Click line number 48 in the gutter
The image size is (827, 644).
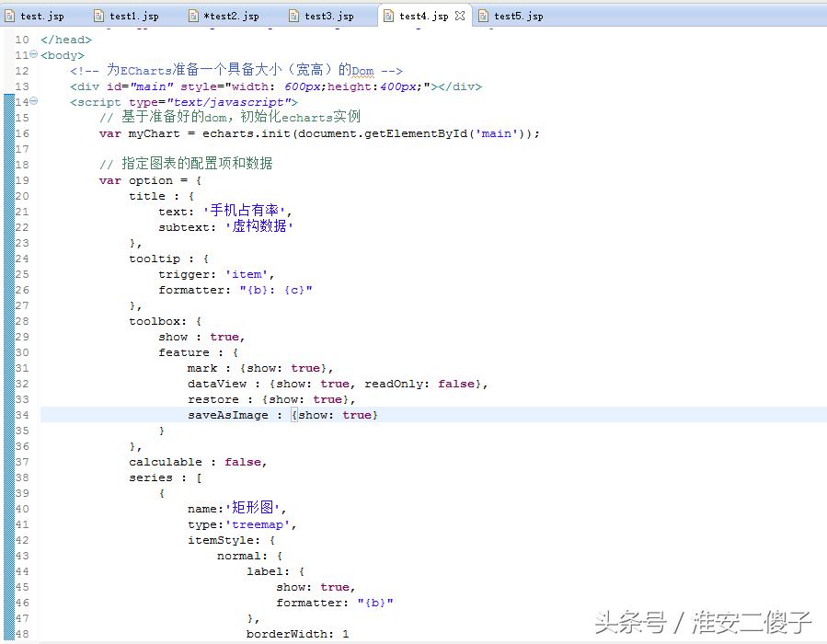click(22, 634)
